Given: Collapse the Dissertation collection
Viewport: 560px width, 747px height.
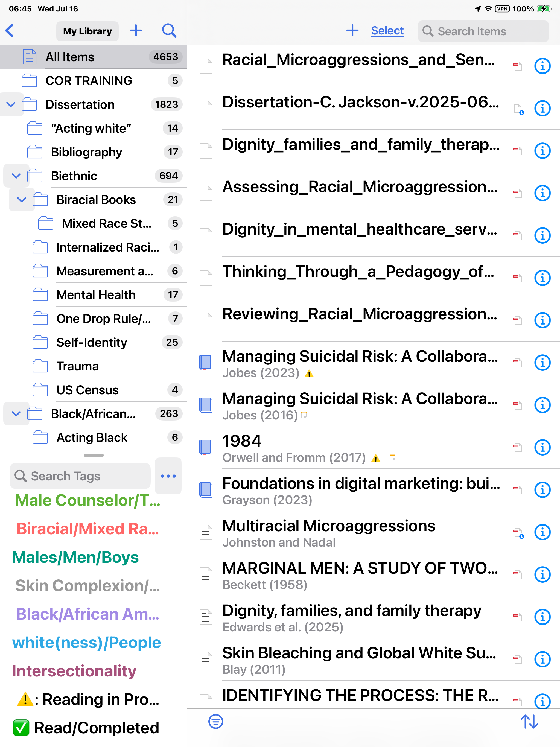Looking at the screenshot, I should coord(11,104).
